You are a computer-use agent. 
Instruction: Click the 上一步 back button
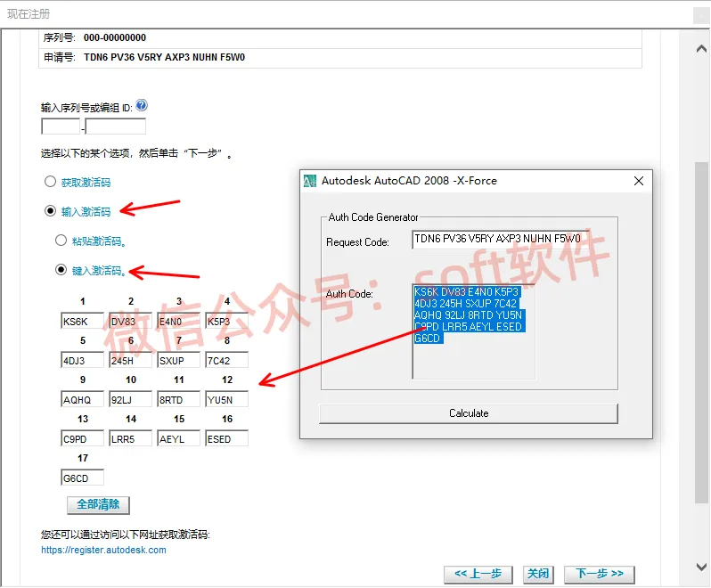coord(478,574)
